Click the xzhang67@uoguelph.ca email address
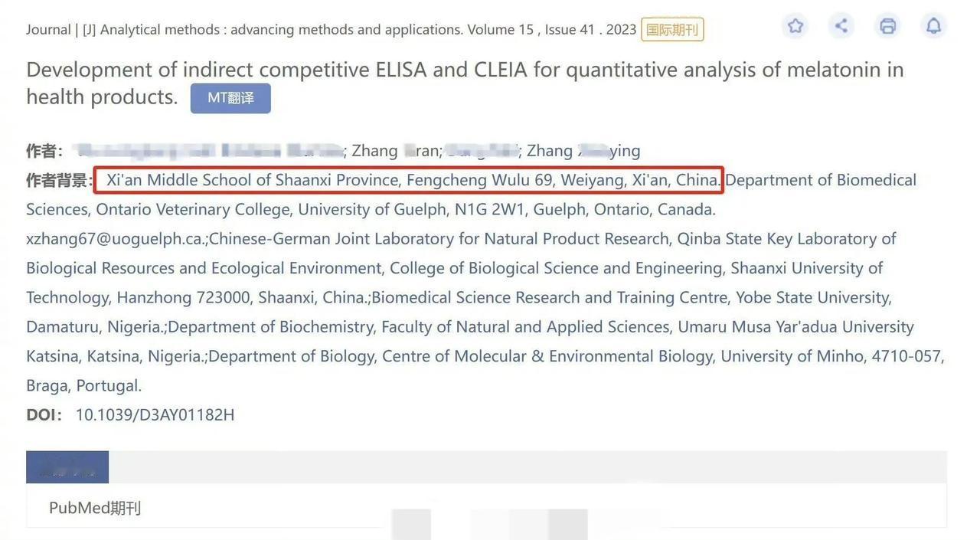 [x=115, y=239]
